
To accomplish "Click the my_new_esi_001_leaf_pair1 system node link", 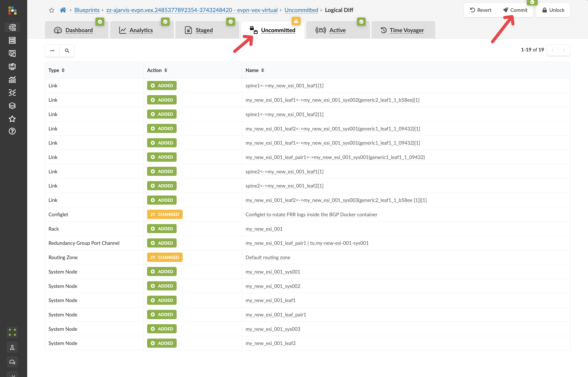I will [276, 314].
